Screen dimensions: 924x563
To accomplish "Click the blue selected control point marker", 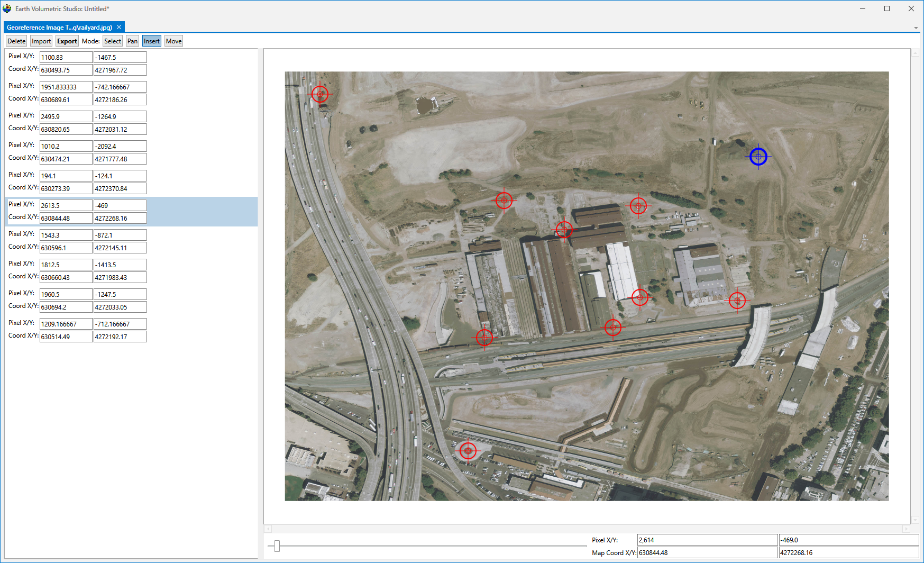I will coord(758,157).
